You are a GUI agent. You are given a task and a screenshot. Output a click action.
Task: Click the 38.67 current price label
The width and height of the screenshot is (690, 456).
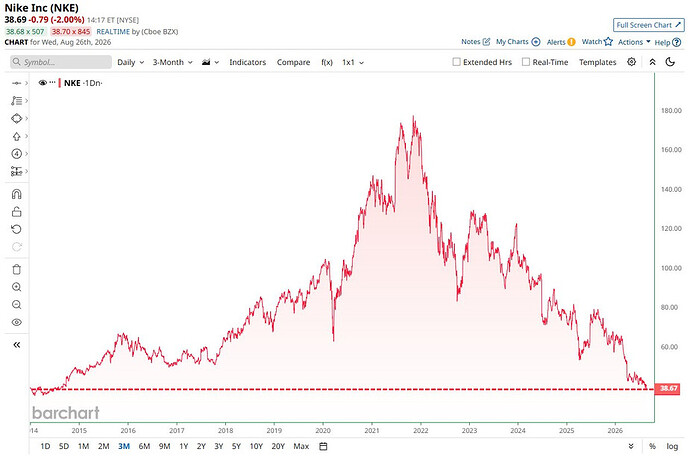coord(667,388)
